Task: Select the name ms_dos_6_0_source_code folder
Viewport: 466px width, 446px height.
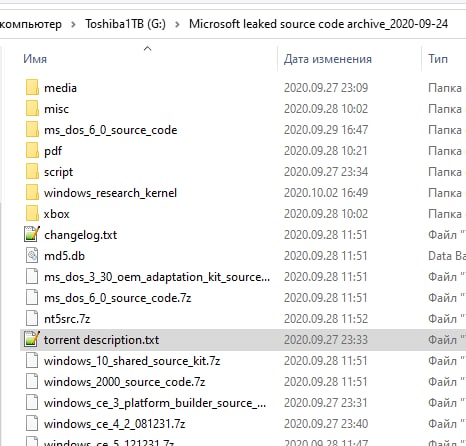Action: click(x=110, y=130)
